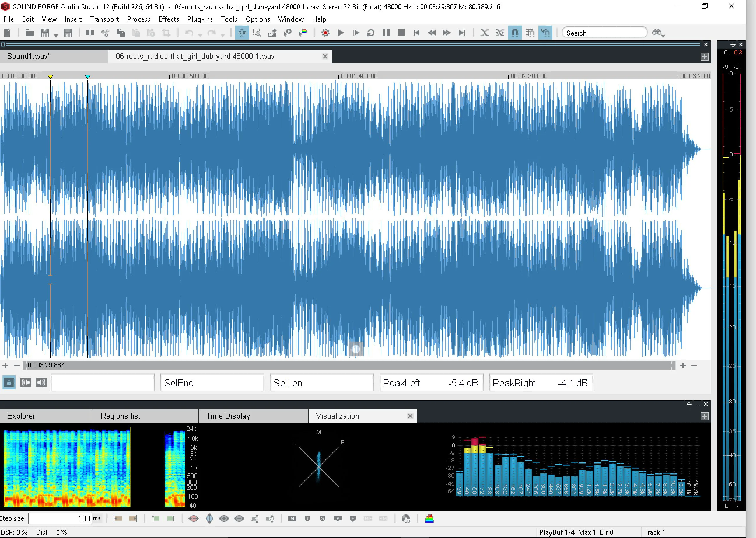Click the Crossfade icon in the transport bar
The height and width of the screenshot is (538, 756).
485,33
